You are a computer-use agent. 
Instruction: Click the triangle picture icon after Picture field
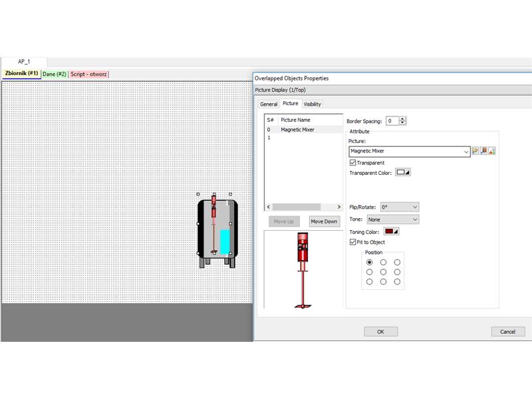click(492, 151)
